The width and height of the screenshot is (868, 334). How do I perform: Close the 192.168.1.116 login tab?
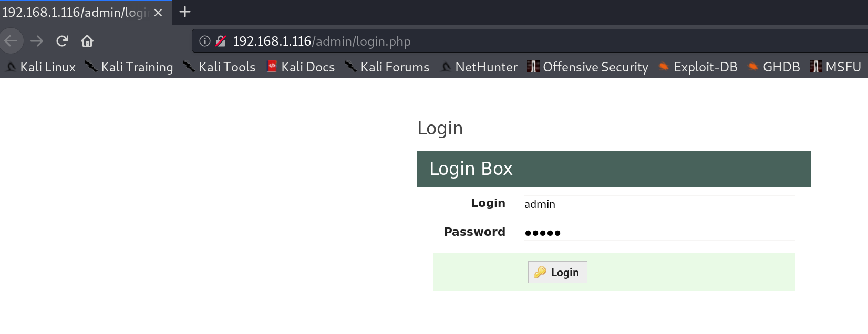[158, 12]
